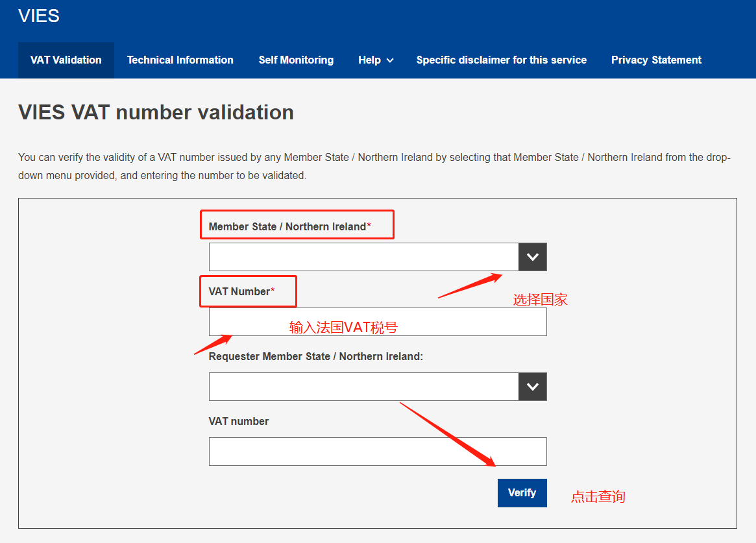The height and width of the screenshot is (543, 756).
Task: Open the VAT Validation tab
Action: pyautogui.click(x=66, y=60)
